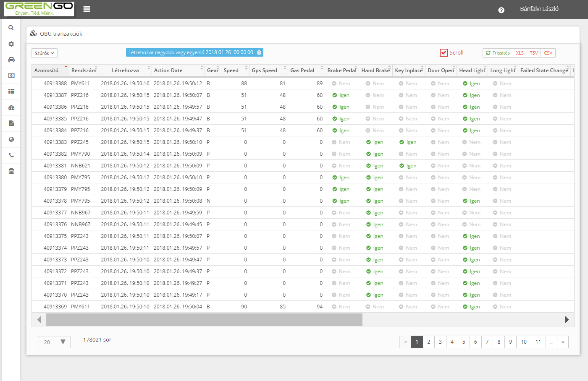Open the list icon in sidebar

(11, 91)
